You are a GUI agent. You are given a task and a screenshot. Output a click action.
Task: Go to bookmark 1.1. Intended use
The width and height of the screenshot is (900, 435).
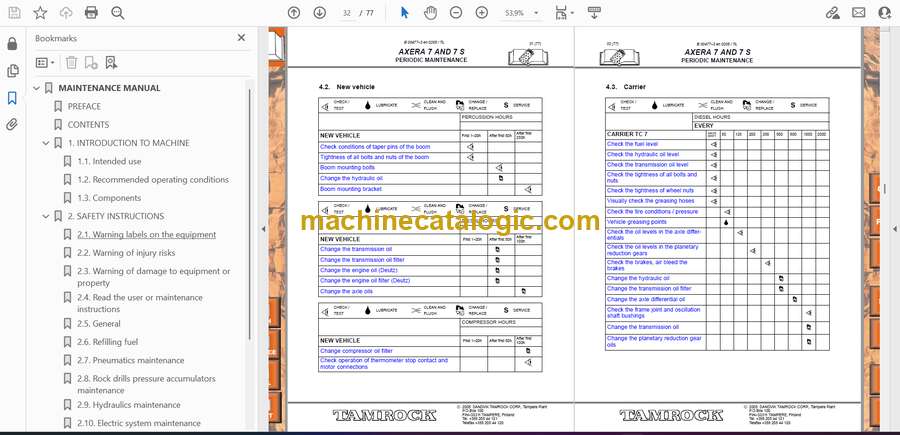click(109, 161)
